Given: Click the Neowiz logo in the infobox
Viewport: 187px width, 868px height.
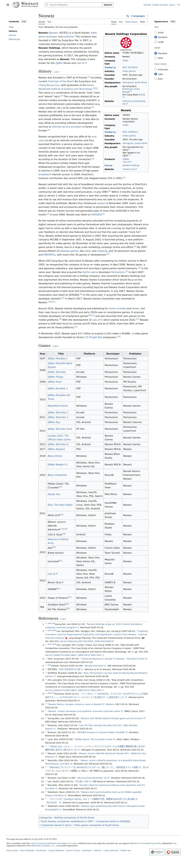Looking at the screenshot, I should [126, 44].
